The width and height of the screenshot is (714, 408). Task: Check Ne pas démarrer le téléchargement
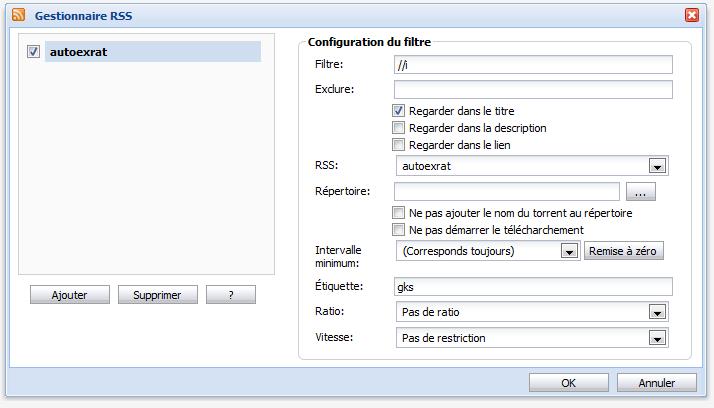399,230
